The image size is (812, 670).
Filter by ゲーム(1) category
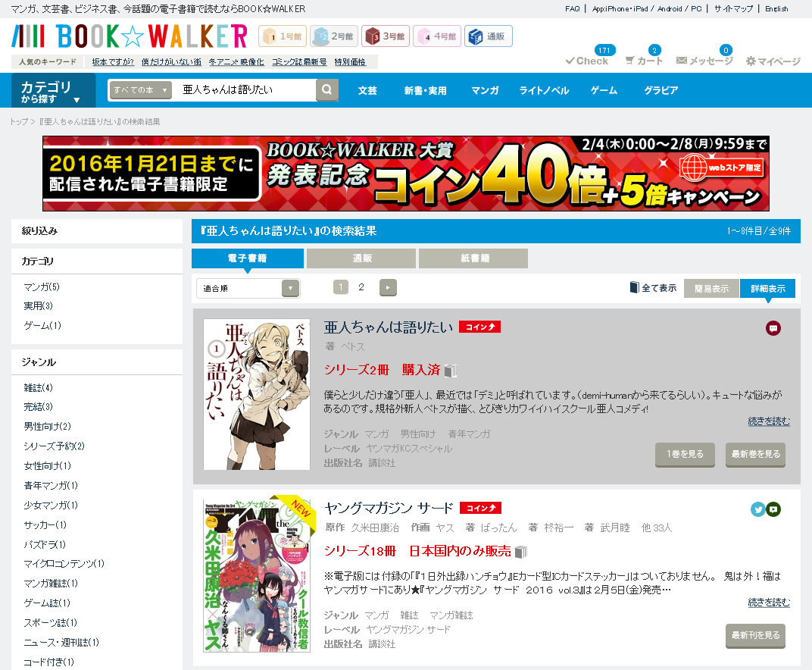42,325
